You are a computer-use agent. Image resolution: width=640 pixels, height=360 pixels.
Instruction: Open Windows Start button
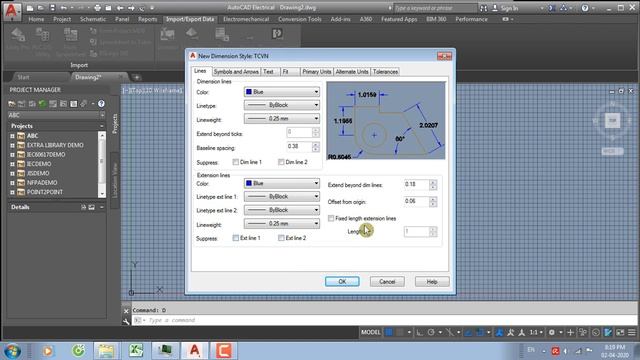pyautogui.click(x=13, y=351)
